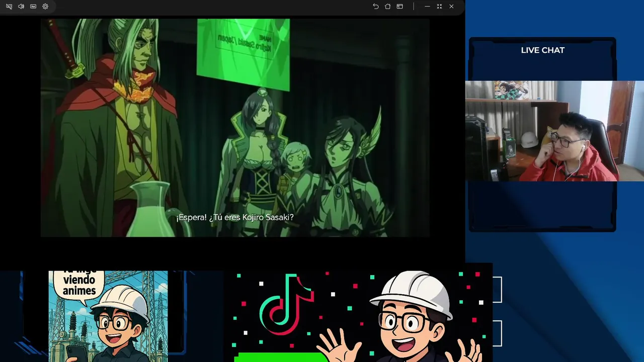Minimize the mirrored window

pyautogui.click(x=427, y=7)
